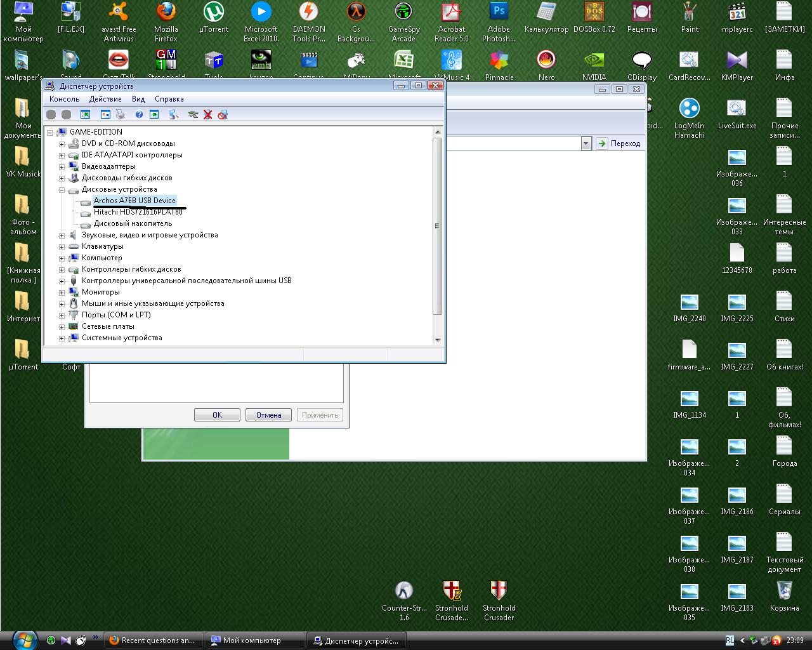Select Paint desktop icon
The height and width of the screenshot is (650, 812).
coord(690,18)
